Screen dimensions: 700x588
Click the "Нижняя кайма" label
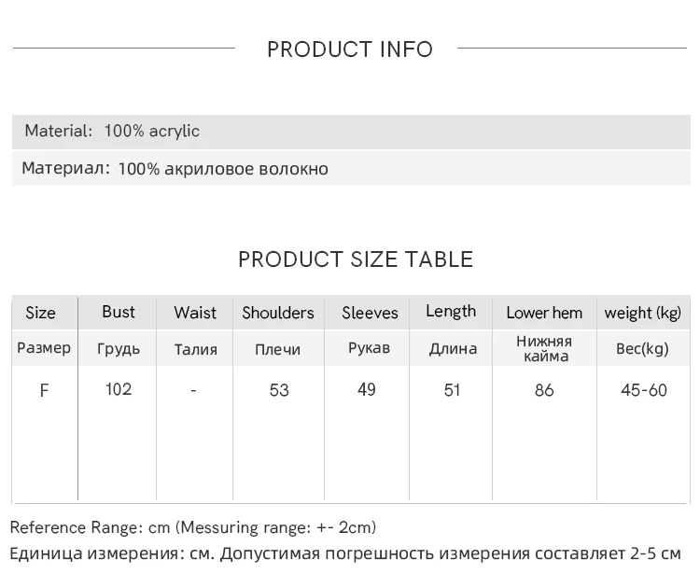544,348
